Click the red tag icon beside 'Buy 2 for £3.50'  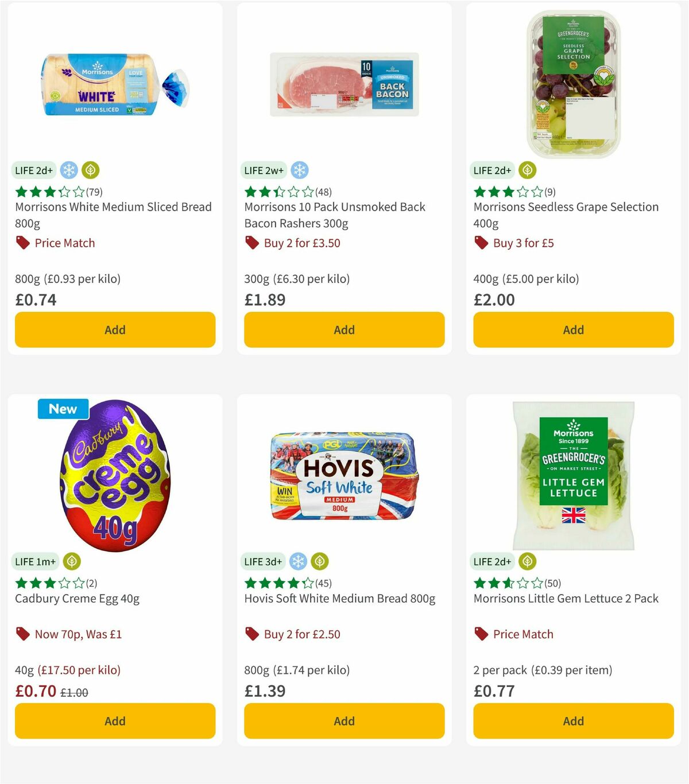[251, 243]
